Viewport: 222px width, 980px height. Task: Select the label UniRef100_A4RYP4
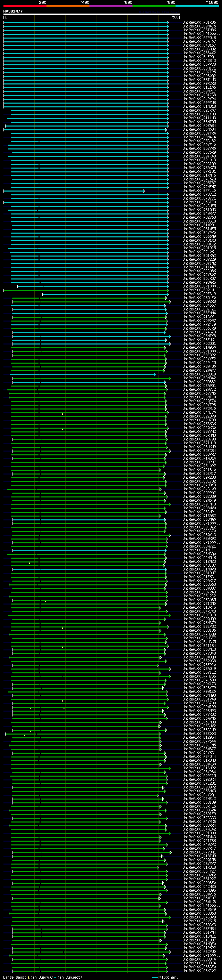point(199,99)
